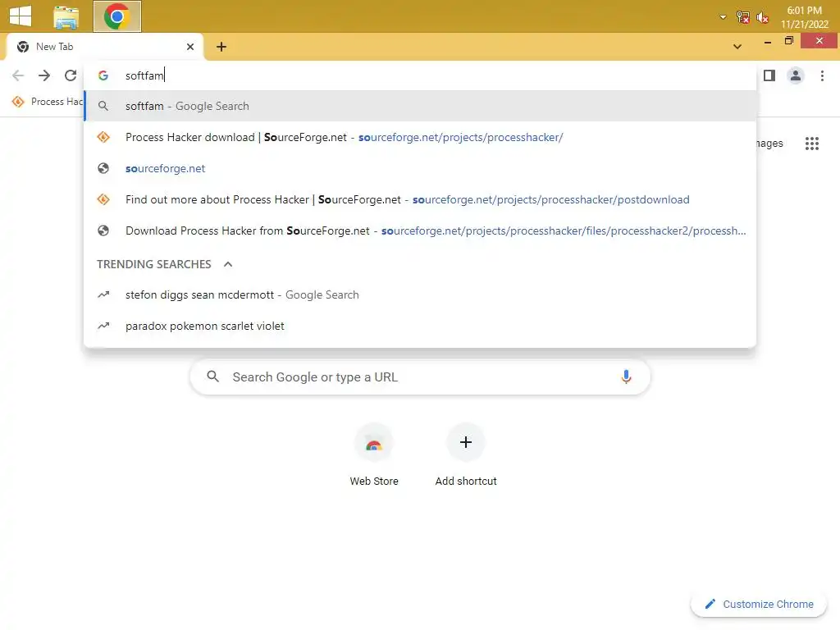This screenshot has width=840, height=630.
Task: Go back to previous page
Action: point(18,75)
